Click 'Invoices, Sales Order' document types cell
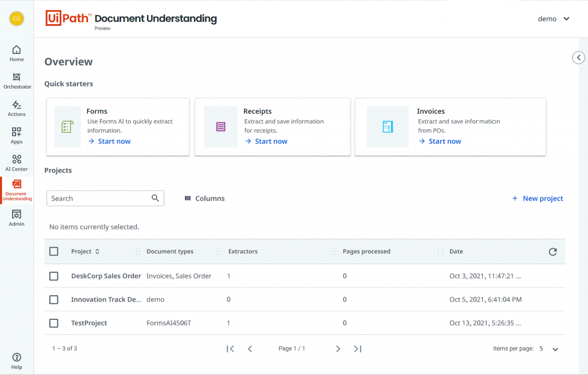Viewport: 588px width, 375px height. click(x=179, y=276)
